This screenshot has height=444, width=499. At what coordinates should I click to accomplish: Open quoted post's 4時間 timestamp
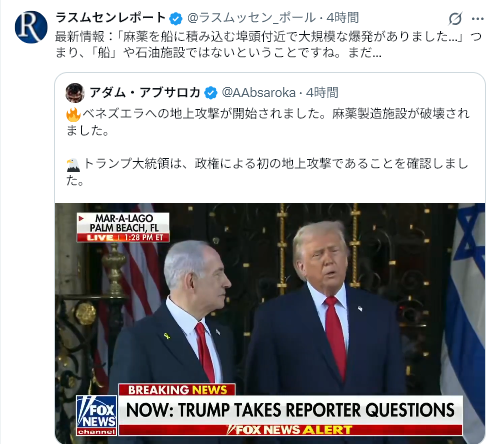(322, 92)
